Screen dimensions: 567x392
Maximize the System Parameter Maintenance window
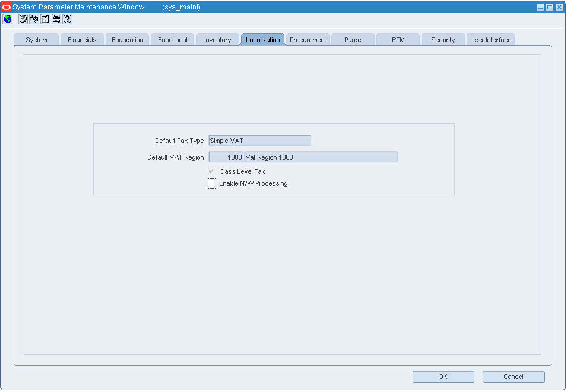pyautogui.click(x=550, y=7)
